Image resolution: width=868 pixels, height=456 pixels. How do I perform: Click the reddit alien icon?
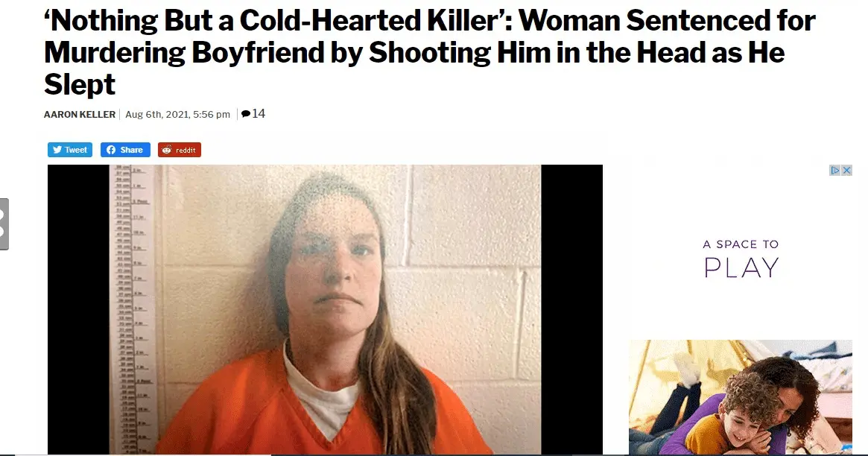click(167, 150)
